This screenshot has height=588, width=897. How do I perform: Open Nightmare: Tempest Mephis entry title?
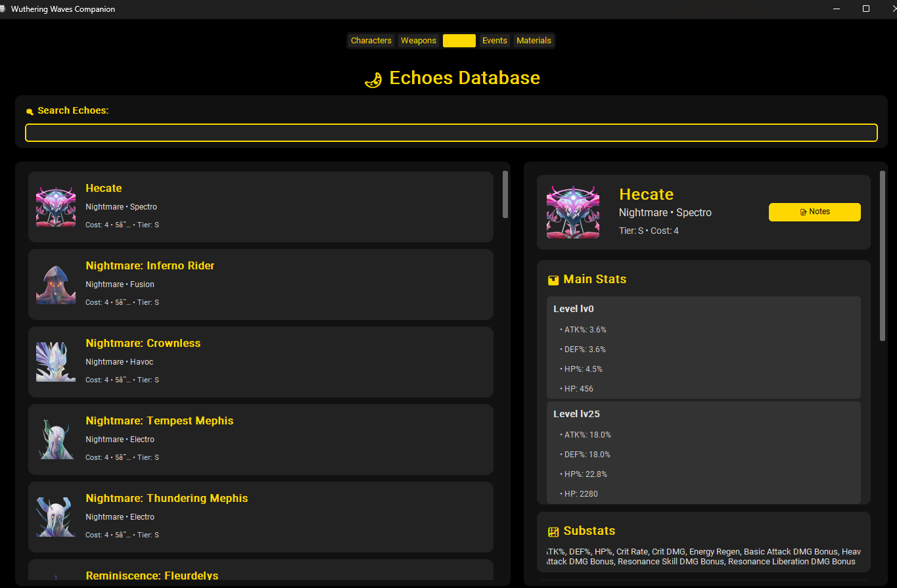tap(160, 421)
